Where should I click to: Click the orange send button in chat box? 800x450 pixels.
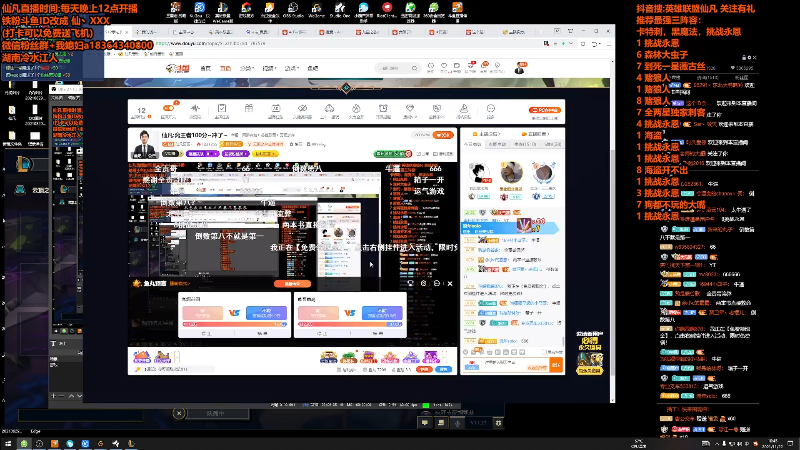(x=556, y=364)
